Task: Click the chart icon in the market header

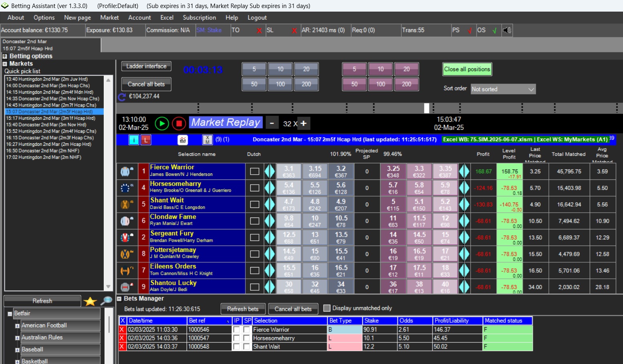Action: tap(183, 140)
